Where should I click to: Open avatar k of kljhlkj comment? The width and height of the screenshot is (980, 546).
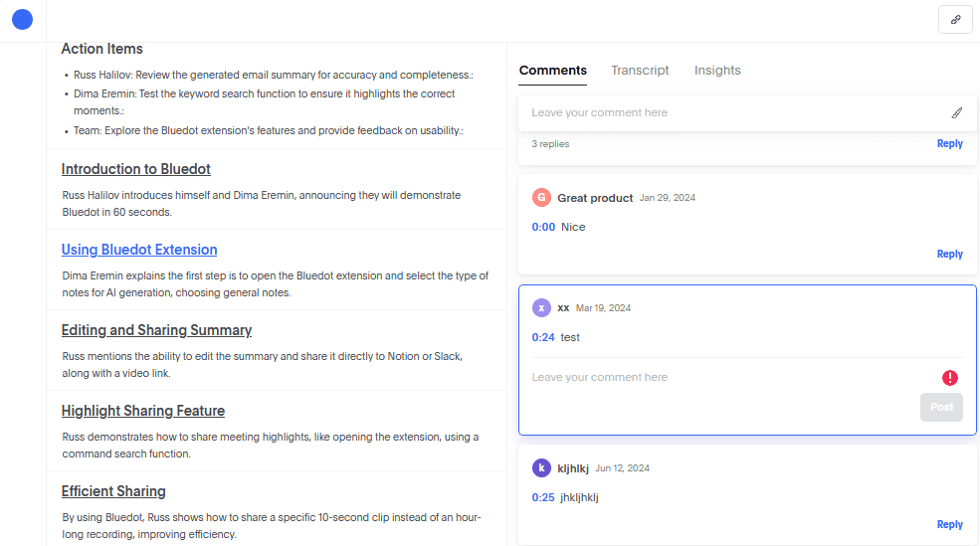tap(541, 467)
